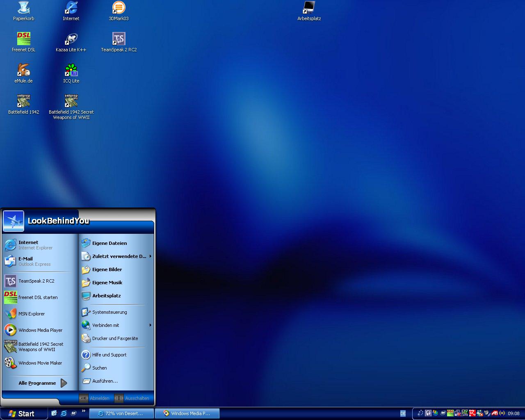The image size is (525, 420).
Task: Select the ICQ Lite desktop icon
Action: [71, 73]
